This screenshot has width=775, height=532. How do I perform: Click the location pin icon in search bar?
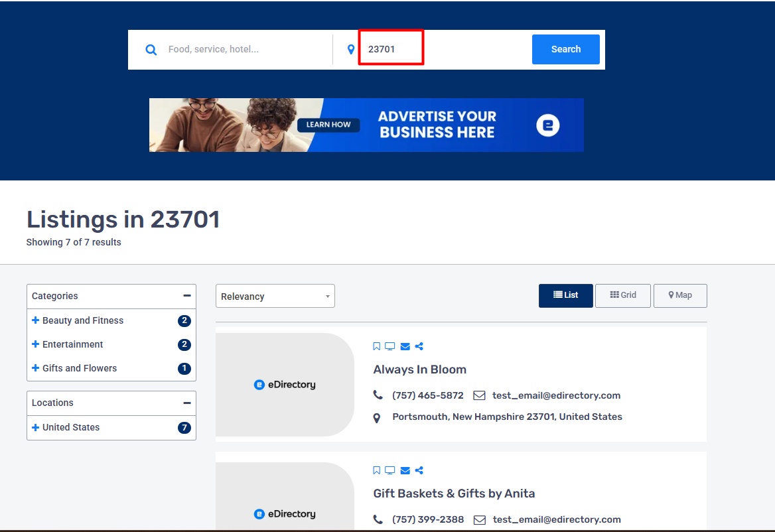pyautogui.click(x=351, y=49)
